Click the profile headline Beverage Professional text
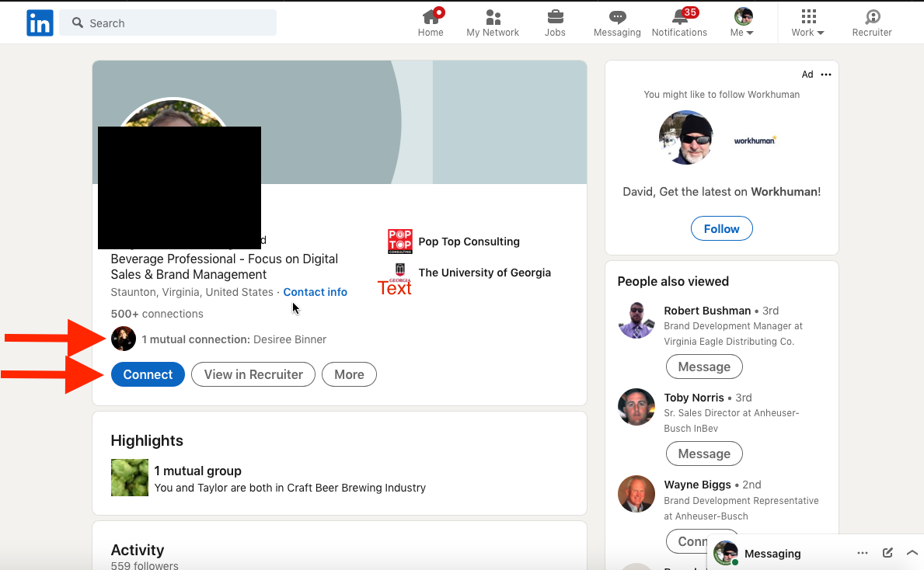This screenshot has height=570, width=924. (225, 266)
